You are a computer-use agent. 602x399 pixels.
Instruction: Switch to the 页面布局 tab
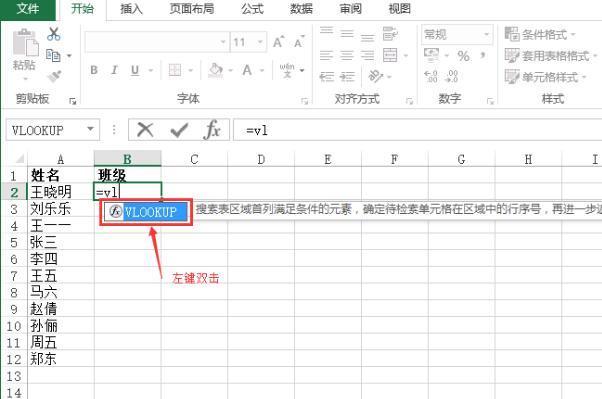click(x=192, y=8)
